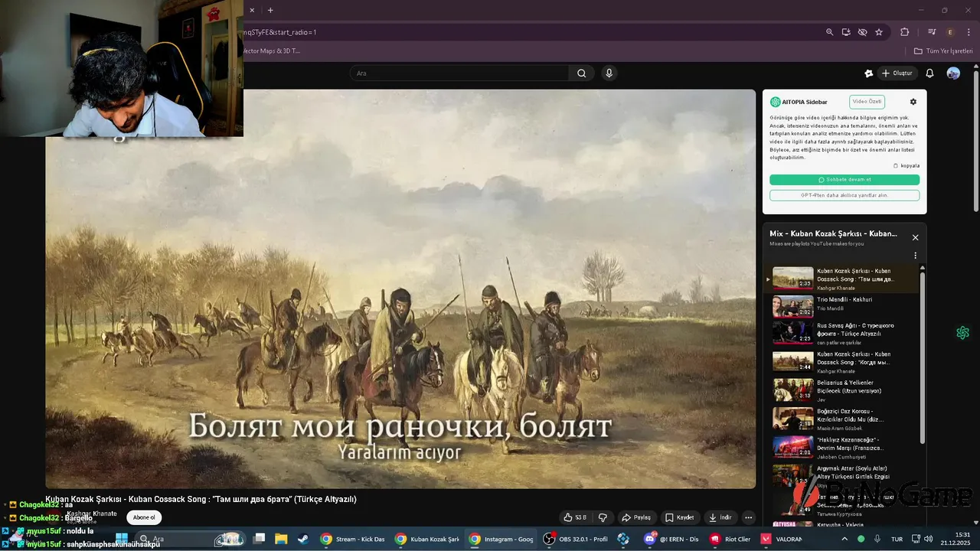Click the kopyala copy button
This screenshot has width=980, height=551.
coord(906,165)
